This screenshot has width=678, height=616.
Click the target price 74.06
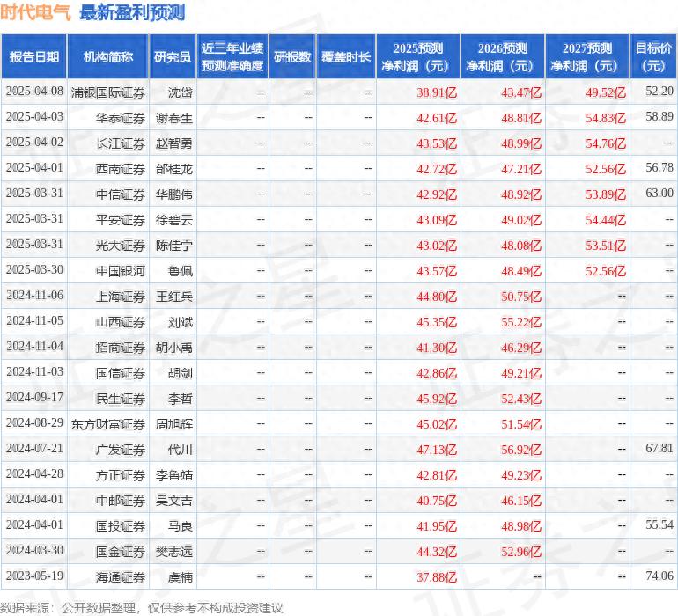(660, 576)
